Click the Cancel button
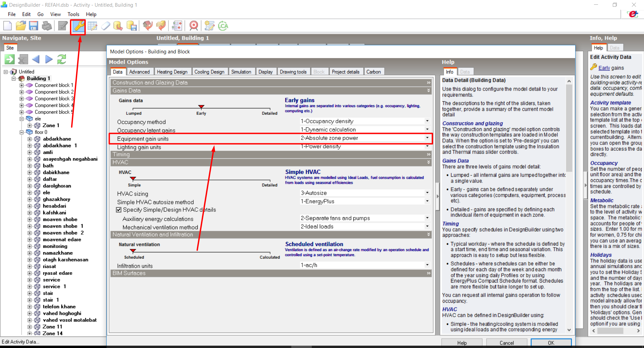The image size is (644, 348). tap(506, 343)
